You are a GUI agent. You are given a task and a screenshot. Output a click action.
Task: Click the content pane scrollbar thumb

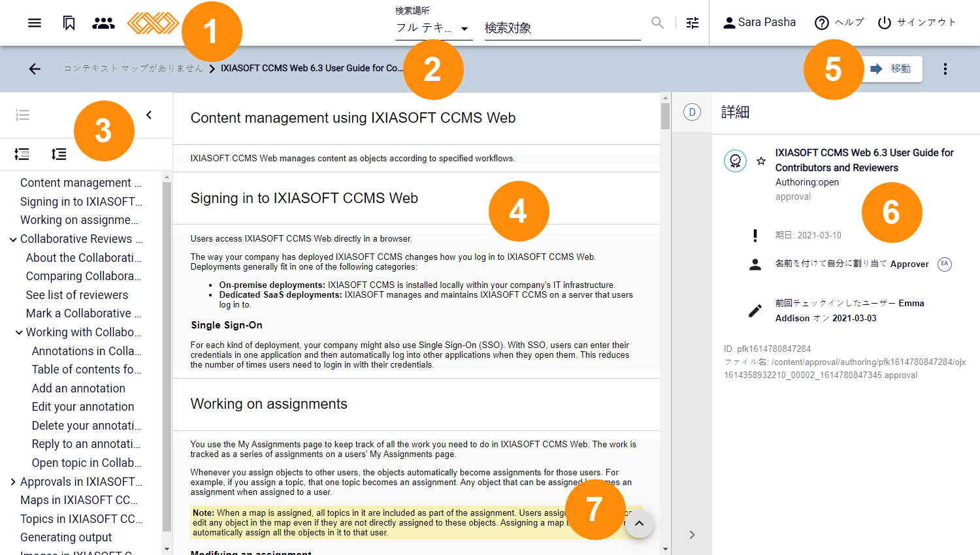point(665,116)
